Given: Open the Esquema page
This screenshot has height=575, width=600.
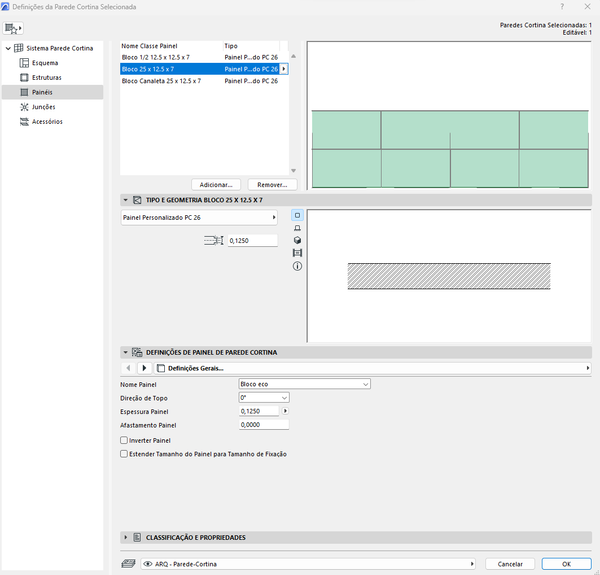Looking at the screenshot, I should coord(45,63).
